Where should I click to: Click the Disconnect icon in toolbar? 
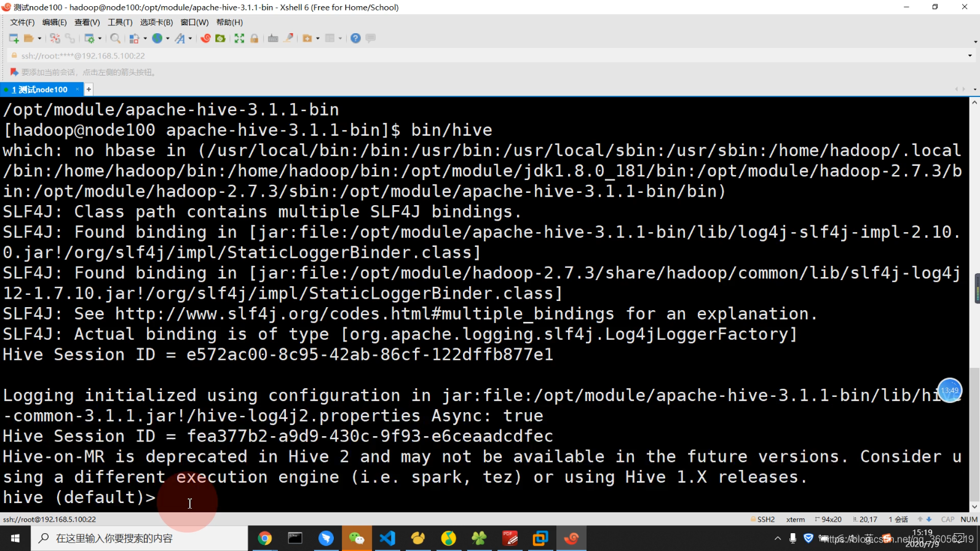click(55, 38)
